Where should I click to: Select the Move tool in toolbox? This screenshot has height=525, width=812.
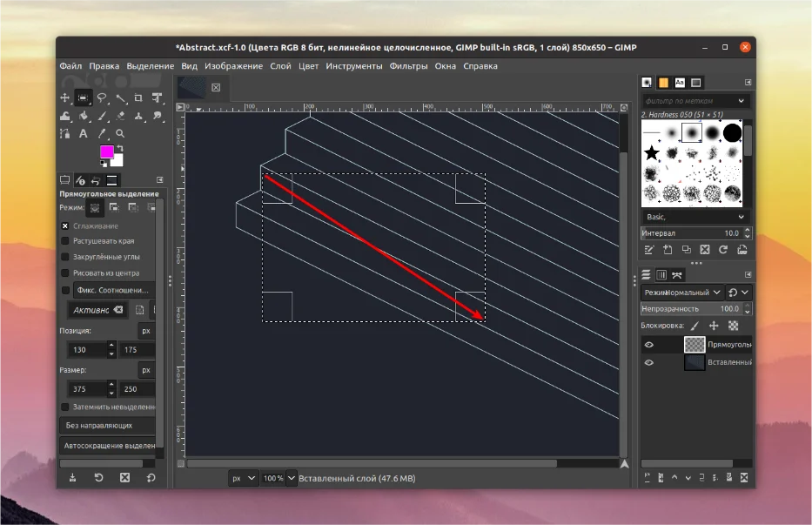coord(65,98)
